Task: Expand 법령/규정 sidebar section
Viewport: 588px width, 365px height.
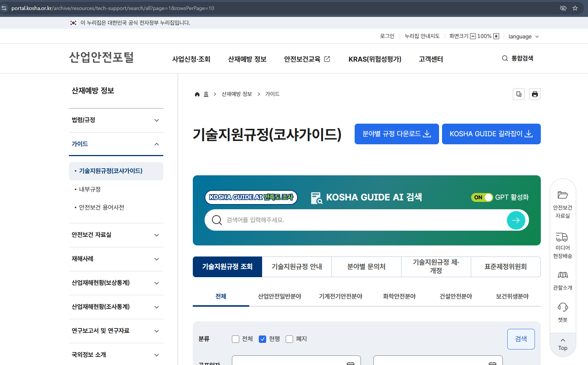Action: tap(116, 120)
